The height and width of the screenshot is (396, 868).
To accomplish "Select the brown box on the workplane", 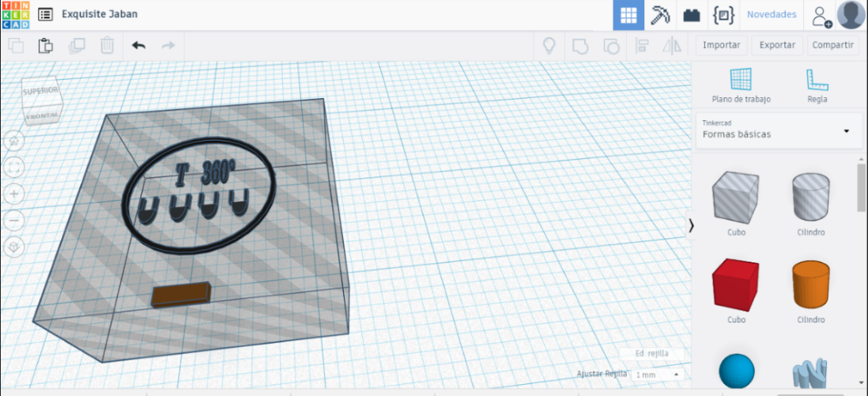I will (181, 294).
